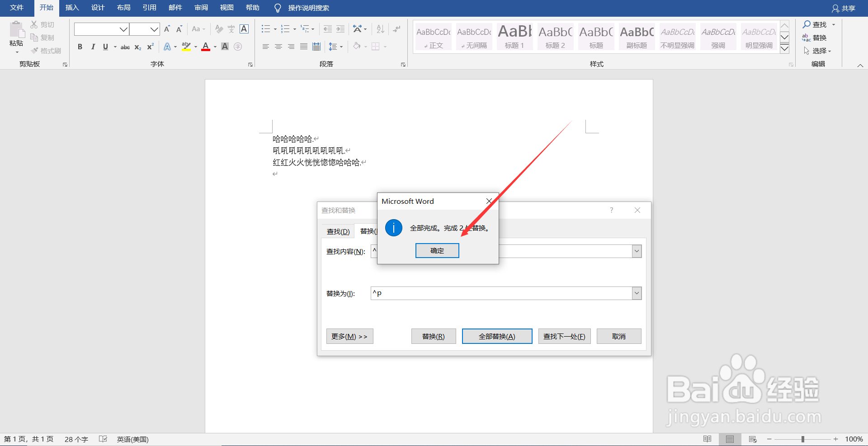
Task: Switch to the Design ribbon tab
Action: coord(98,8)
